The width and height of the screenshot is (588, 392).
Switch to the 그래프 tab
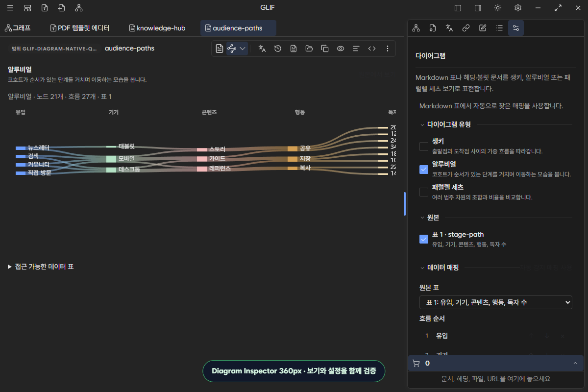(x=18, y=28)
